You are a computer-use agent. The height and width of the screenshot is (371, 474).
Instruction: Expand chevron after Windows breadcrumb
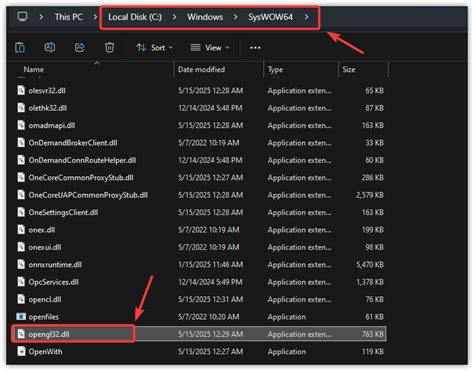pyautogui.click(x=235, y=17)
